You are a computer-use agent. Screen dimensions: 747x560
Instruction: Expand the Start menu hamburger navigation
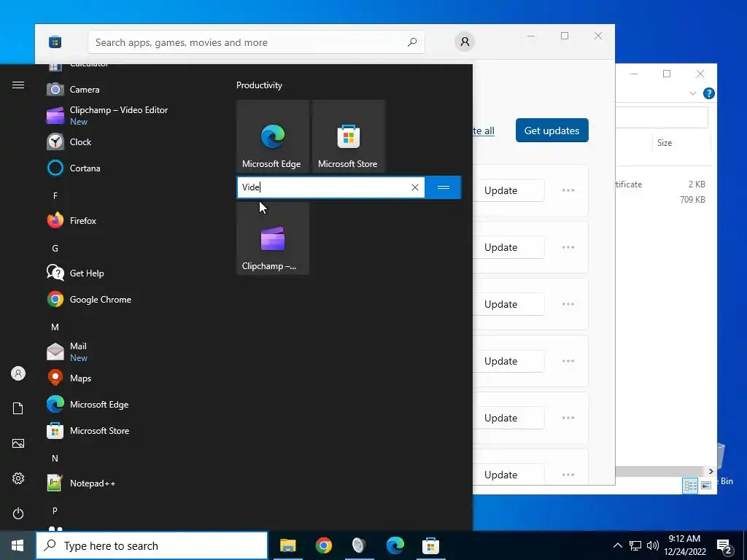coord(18,85)
